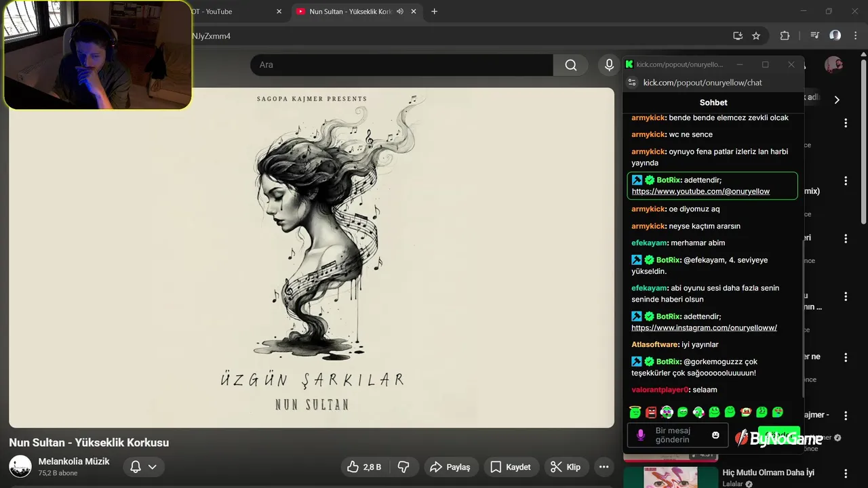Click valorantplayer0 username in chat
The image size is (868, 488).
659,390
